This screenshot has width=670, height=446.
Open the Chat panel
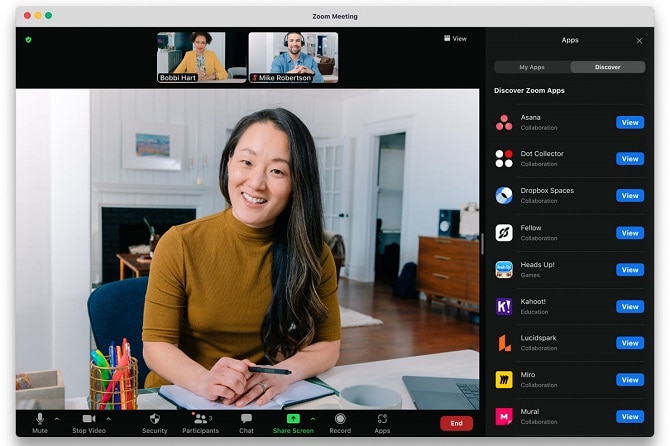coord(246,420)
